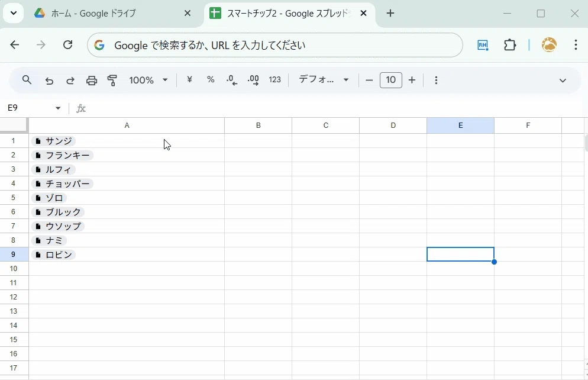Click the selected cell E9
Viewport: 588px width, 380px height.
[x=460, y=255]
